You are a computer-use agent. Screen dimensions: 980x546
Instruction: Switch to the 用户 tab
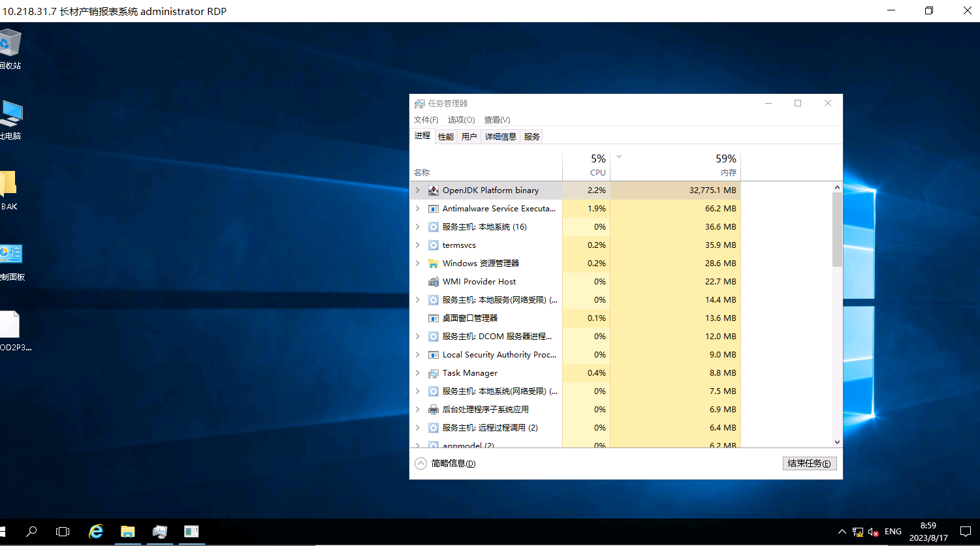click(x=469, y=136)
